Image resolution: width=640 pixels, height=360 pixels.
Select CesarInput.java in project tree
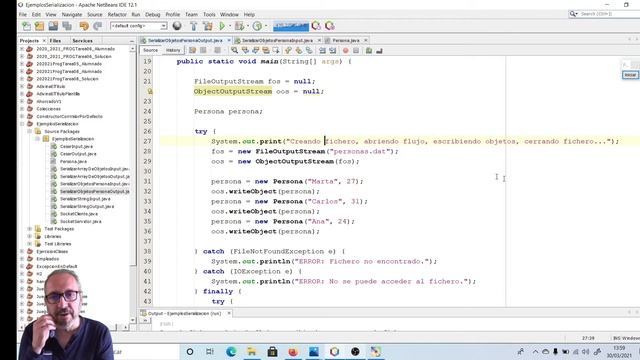(x=76, y=146)
